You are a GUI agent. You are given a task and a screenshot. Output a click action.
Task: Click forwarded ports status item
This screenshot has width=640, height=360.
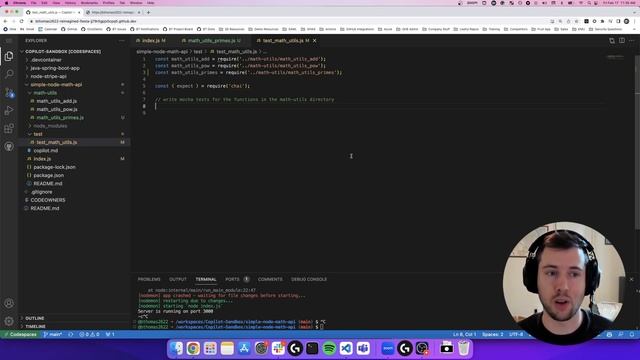110,334
